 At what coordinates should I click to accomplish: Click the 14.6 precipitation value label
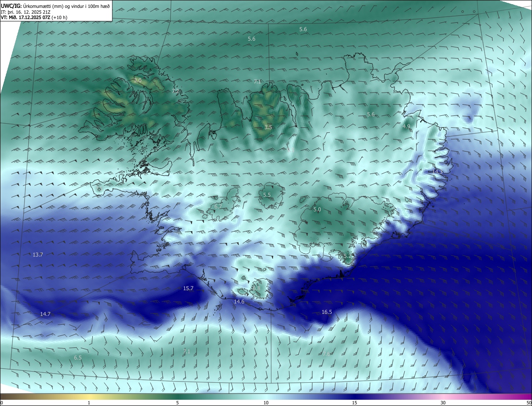[239, 302]
